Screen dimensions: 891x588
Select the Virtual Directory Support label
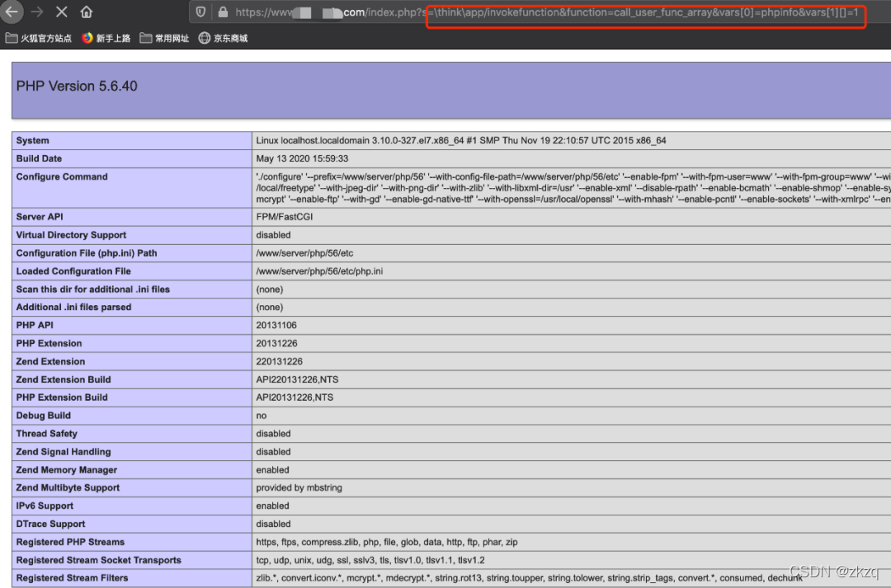(71, 235)
